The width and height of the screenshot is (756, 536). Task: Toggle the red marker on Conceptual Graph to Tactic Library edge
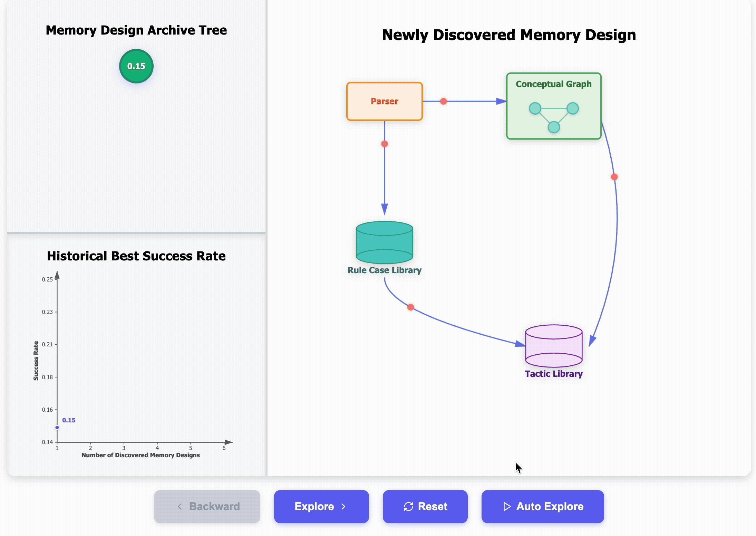(x=614, y=176)
